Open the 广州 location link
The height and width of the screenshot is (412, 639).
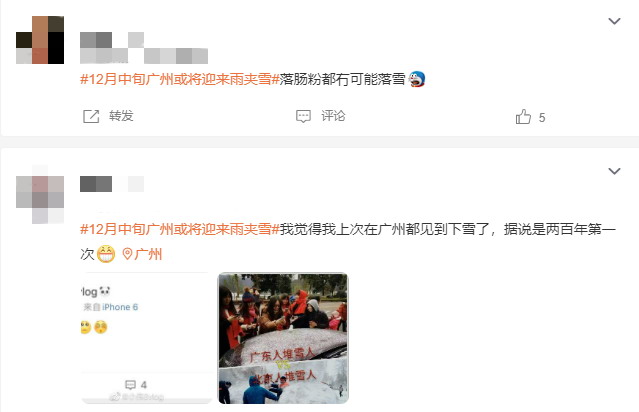tap(148, 254)
